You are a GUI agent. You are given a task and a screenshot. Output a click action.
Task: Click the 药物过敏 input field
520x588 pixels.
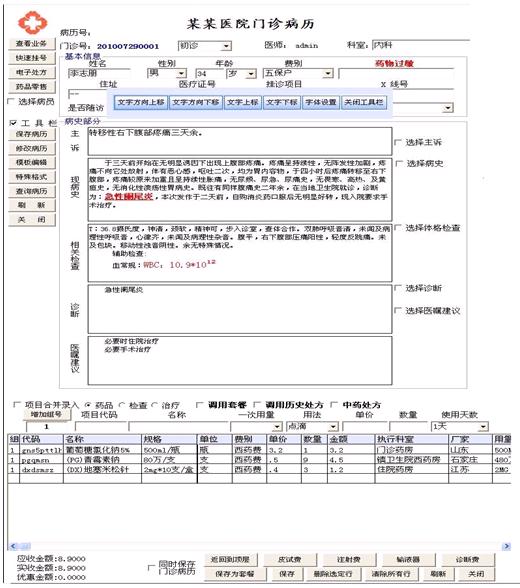[396, 73]
